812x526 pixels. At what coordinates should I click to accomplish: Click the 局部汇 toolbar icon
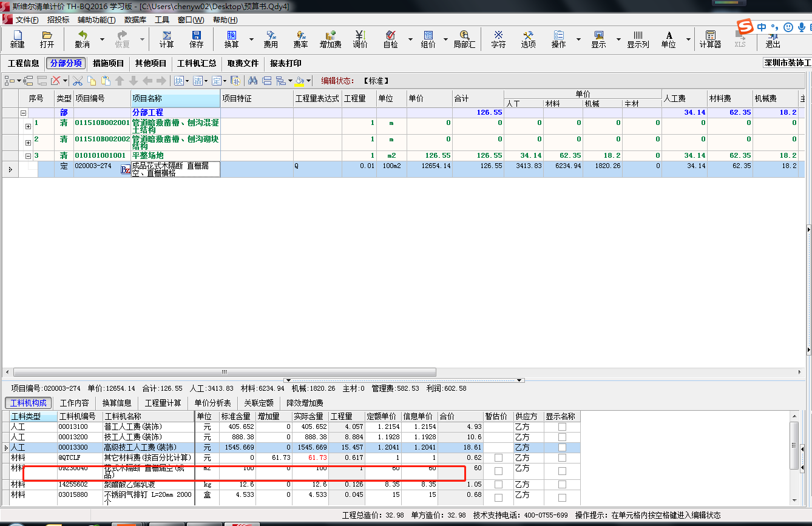[464, 39]
